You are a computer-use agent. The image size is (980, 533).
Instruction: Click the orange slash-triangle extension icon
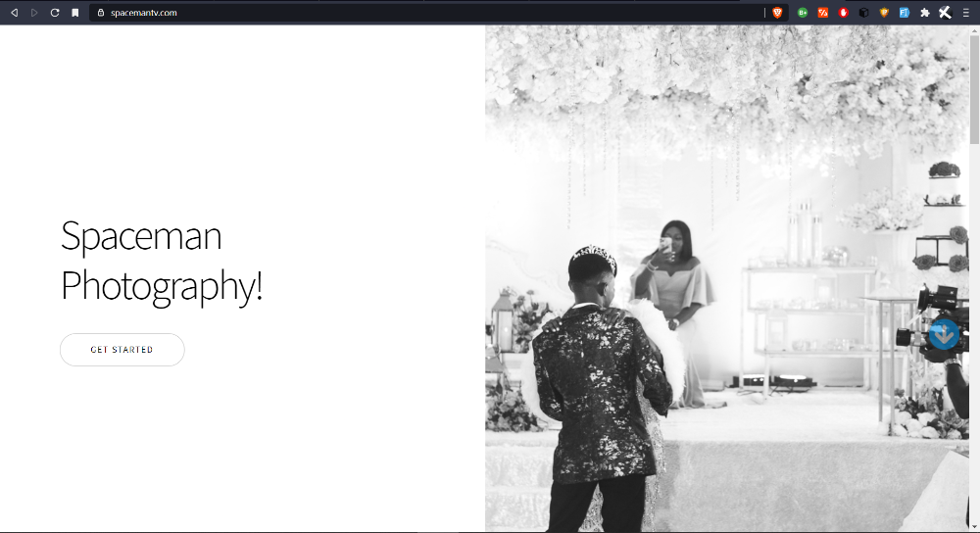823,13
